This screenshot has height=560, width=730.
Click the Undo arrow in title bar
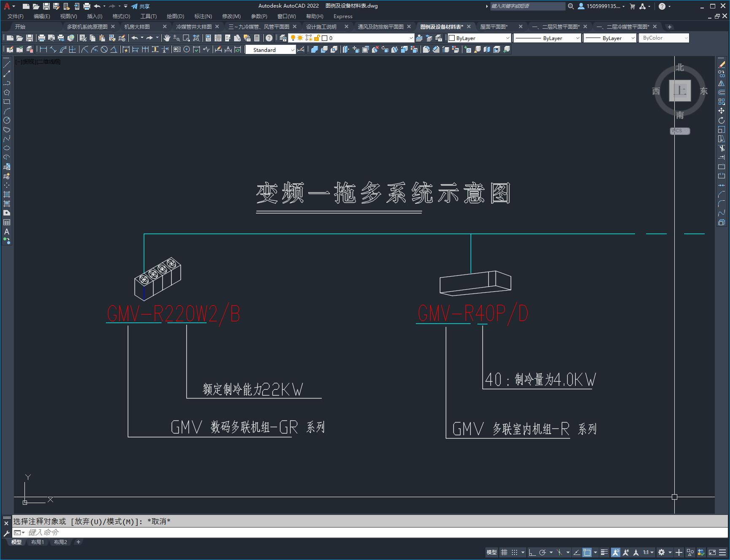point(97,6)
